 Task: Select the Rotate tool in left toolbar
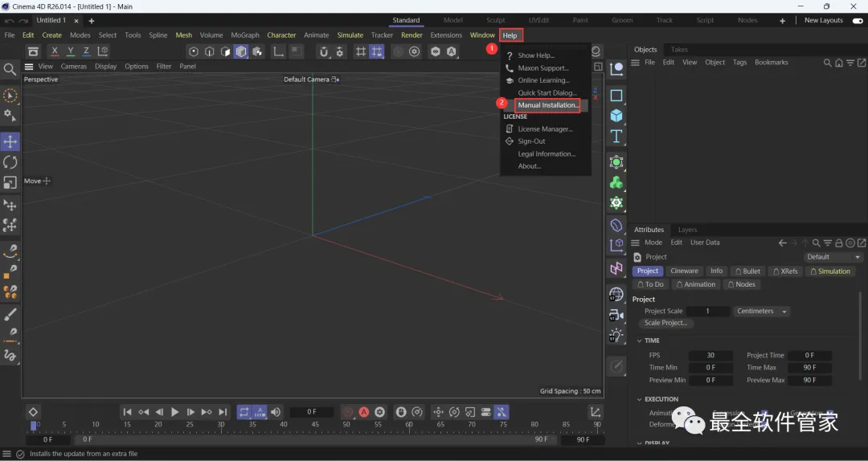point(10,162)
